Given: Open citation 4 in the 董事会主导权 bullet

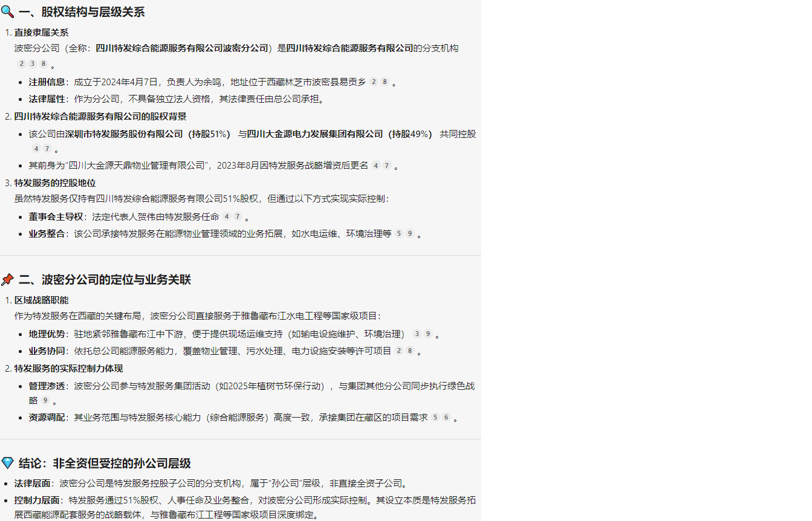Looking at the screenshot, I should [227, 216].
